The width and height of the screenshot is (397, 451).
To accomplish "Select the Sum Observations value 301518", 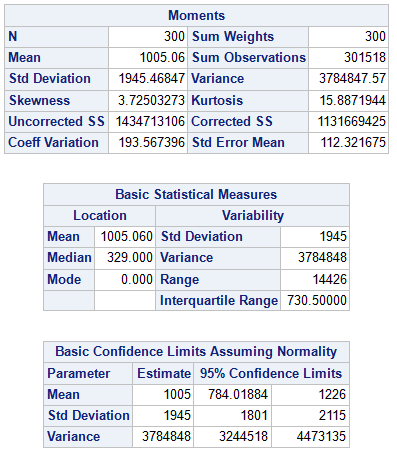I will click(365, 57).
